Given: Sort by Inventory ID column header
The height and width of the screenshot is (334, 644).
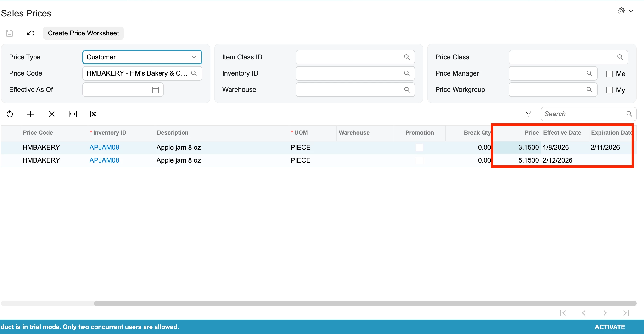Looking at the screenshot, I should 110,133.
